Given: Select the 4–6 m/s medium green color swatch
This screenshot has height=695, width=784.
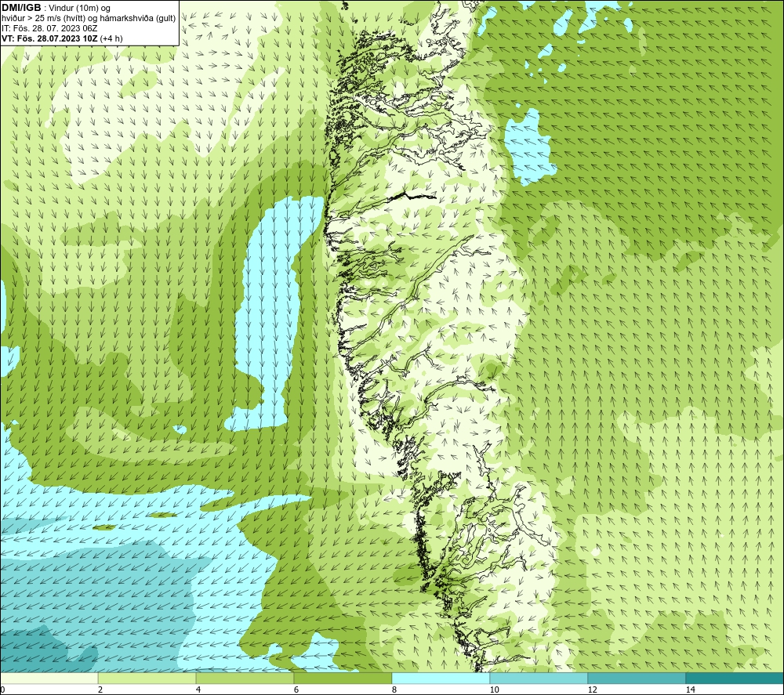Looking at the screenshot, I should 245,679.
